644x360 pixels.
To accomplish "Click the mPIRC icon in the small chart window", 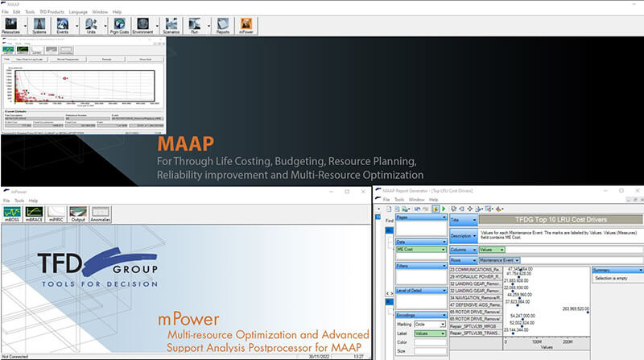I will coord(36,50).
